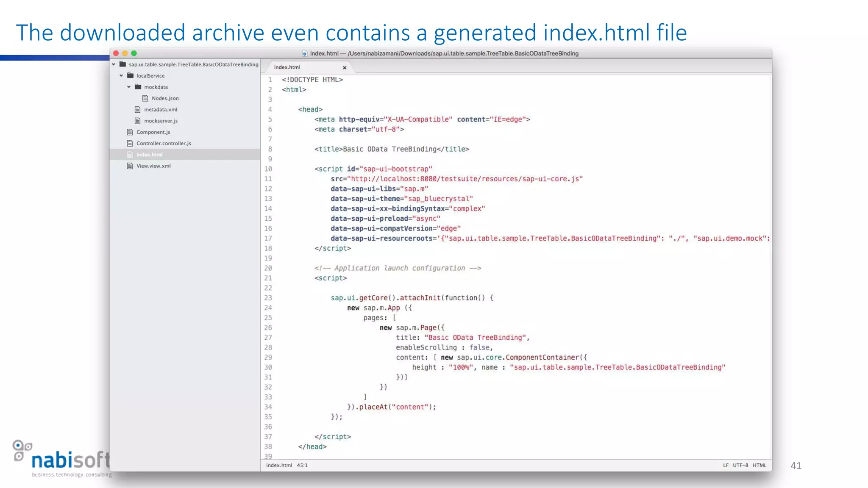The height and width of the screenshot is (488, 868).
Task: Click the View.view.xml file icon
Action: click(130, 166)
